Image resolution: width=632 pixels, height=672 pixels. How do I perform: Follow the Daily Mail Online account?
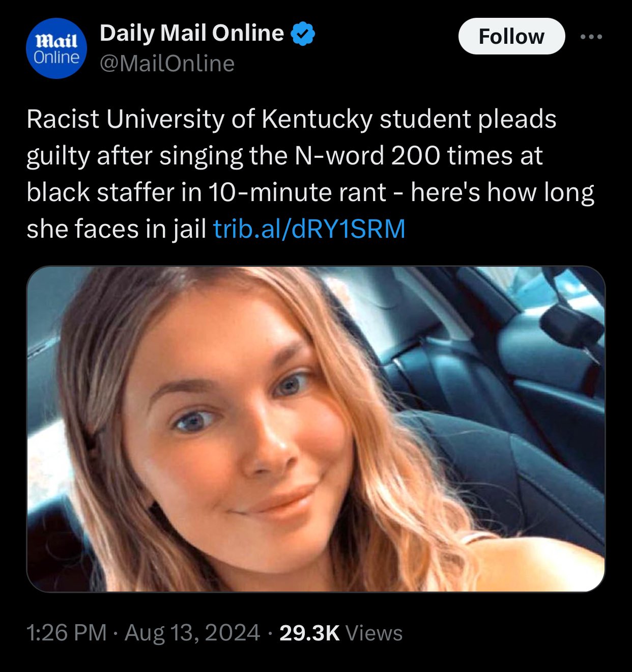point(511,37)
